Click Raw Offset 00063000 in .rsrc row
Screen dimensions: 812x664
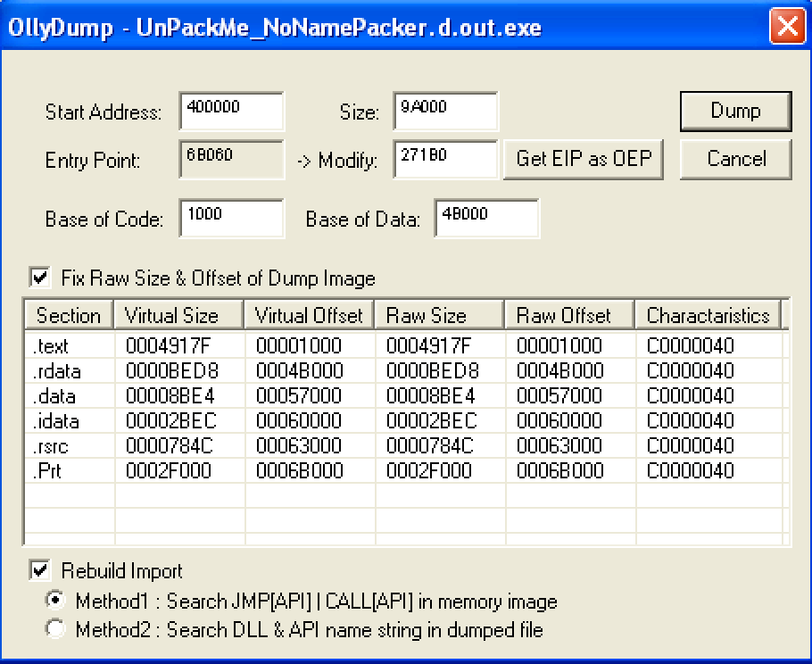tap(559, 445)
